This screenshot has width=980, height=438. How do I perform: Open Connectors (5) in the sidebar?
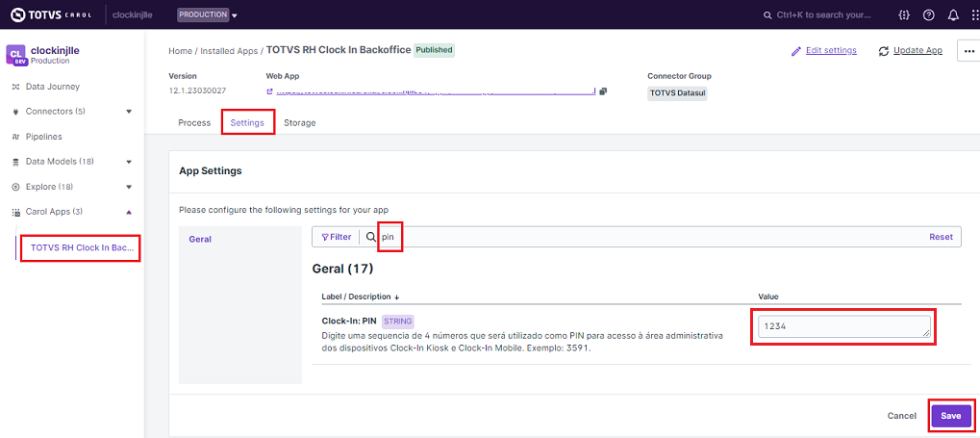click(x=56, y=112)
